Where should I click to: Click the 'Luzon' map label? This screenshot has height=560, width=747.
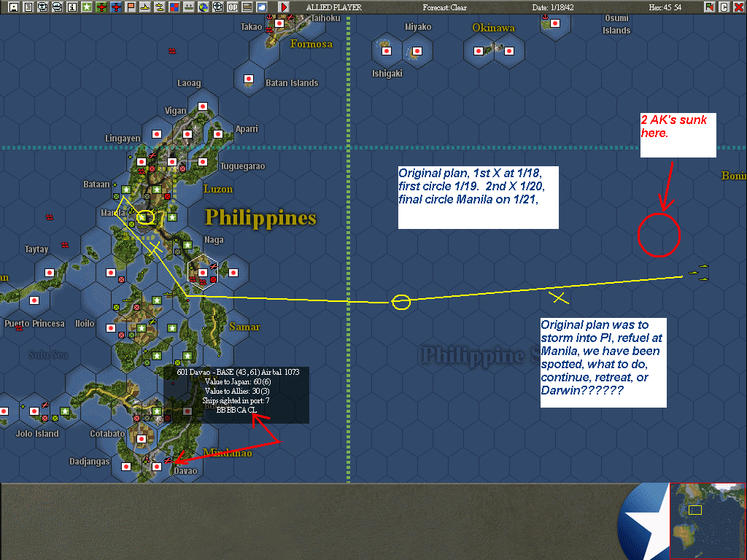pyautogui.click(x=218, y=189)
